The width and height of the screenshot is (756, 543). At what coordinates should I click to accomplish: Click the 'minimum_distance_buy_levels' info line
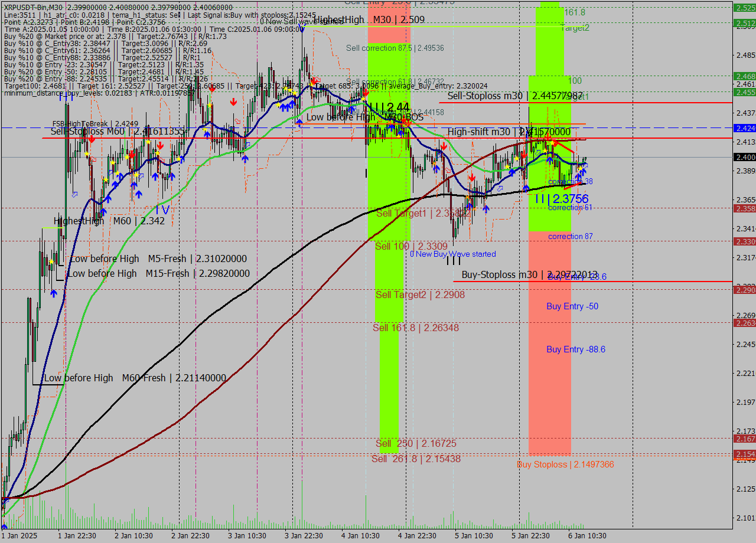[x=99, y=93]
